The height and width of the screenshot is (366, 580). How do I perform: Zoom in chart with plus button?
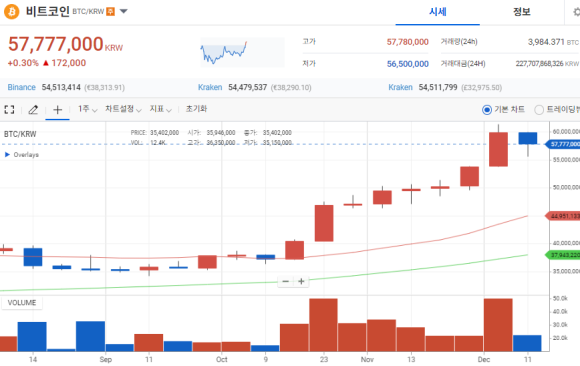pos(301,282)
